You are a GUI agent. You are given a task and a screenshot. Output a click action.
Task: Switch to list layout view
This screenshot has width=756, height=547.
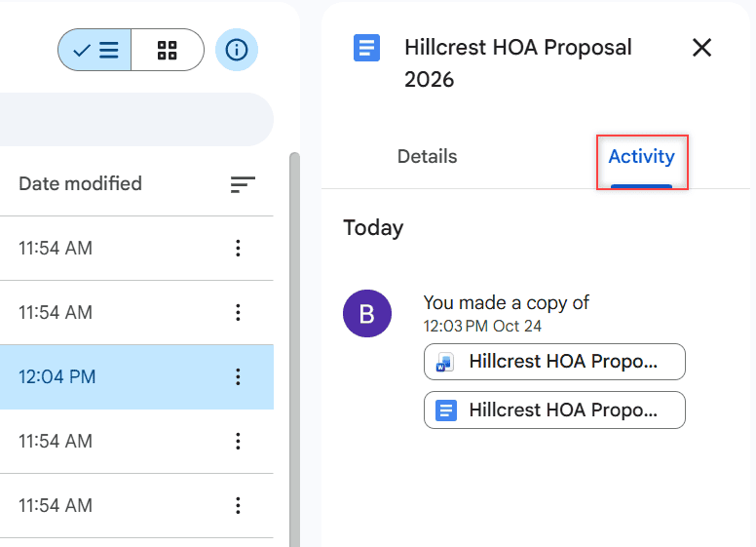(94, 50)
